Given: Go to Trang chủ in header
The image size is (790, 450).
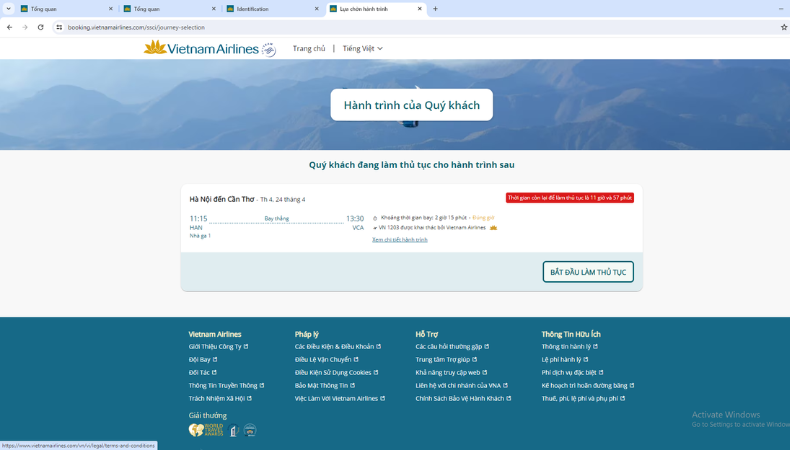Looking at the screenshot, I should point(308,48).
